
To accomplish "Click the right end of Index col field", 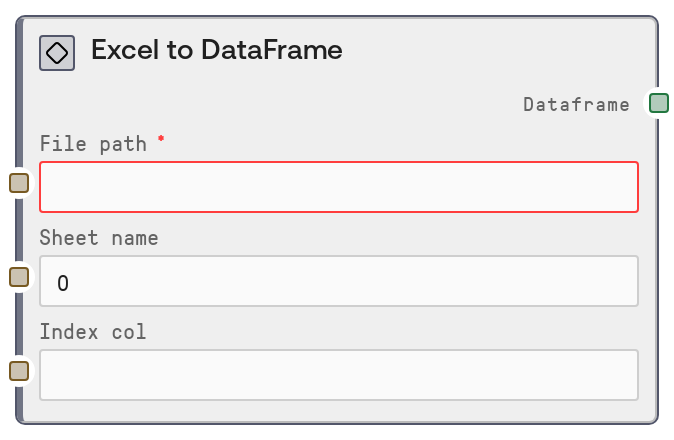I will point(620,375).
